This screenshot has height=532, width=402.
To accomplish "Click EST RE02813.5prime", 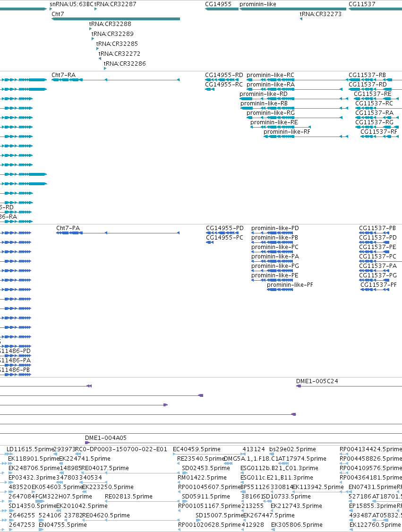I will (x=128, y=497).
